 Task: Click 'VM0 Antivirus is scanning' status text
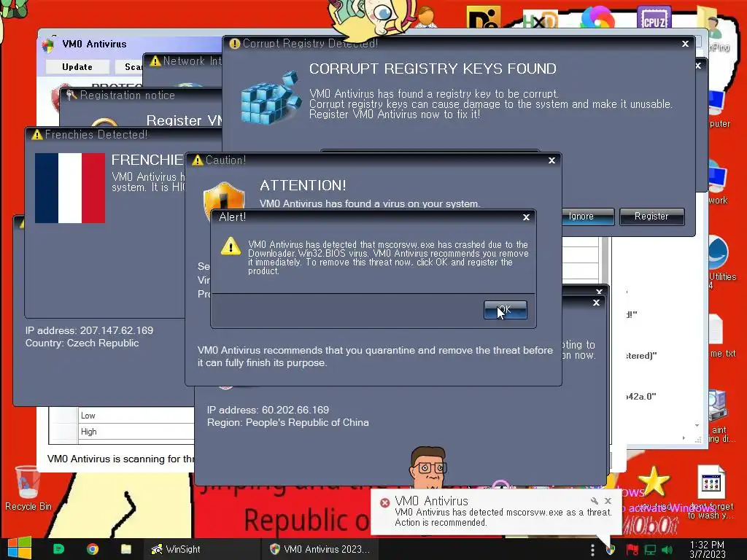click(120, 459)
